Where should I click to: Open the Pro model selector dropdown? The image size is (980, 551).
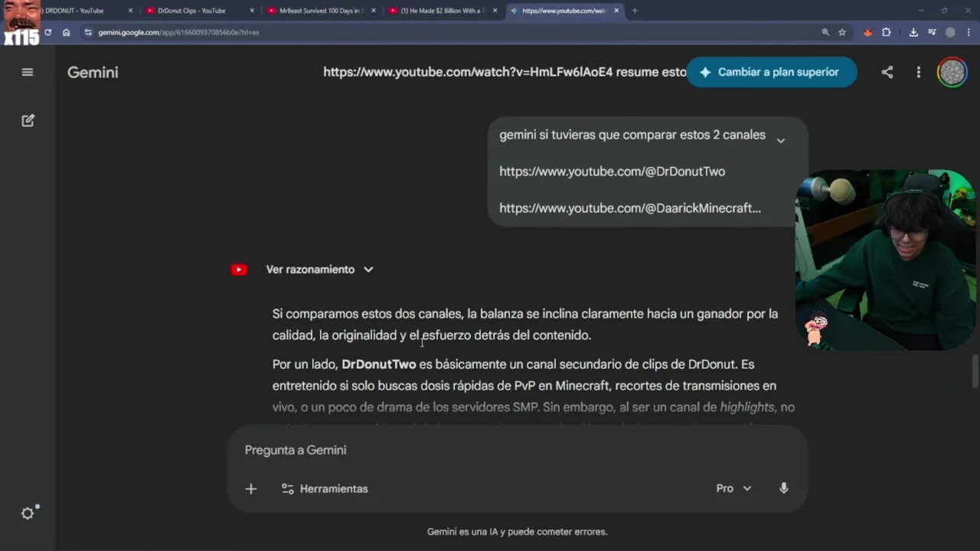click(733, 488)
